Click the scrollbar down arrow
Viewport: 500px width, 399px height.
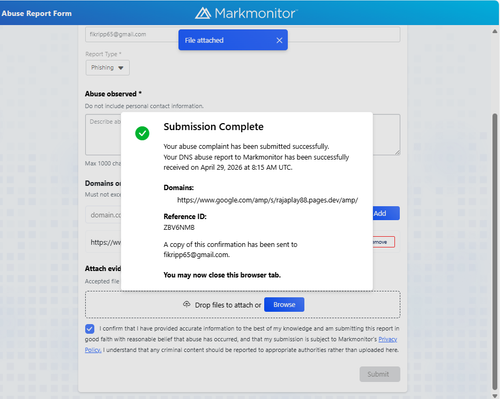[495, 395]
